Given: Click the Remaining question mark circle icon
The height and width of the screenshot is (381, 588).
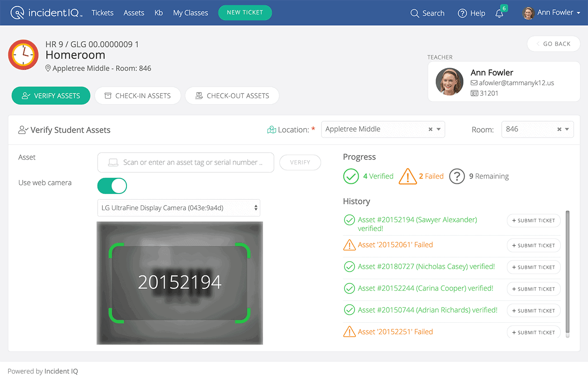Looking at the screenshot, I should pyautogui.click(x=457, y=176).
